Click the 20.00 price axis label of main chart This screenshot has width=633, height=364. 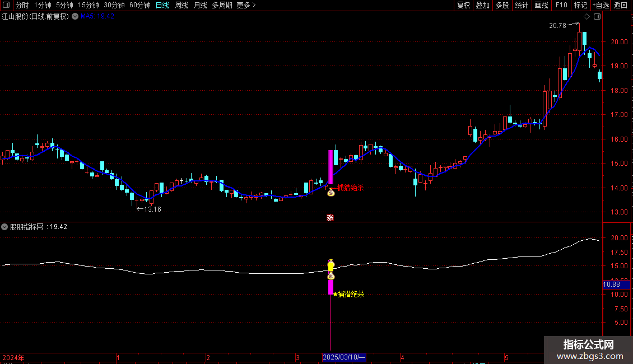pos(619,41)
